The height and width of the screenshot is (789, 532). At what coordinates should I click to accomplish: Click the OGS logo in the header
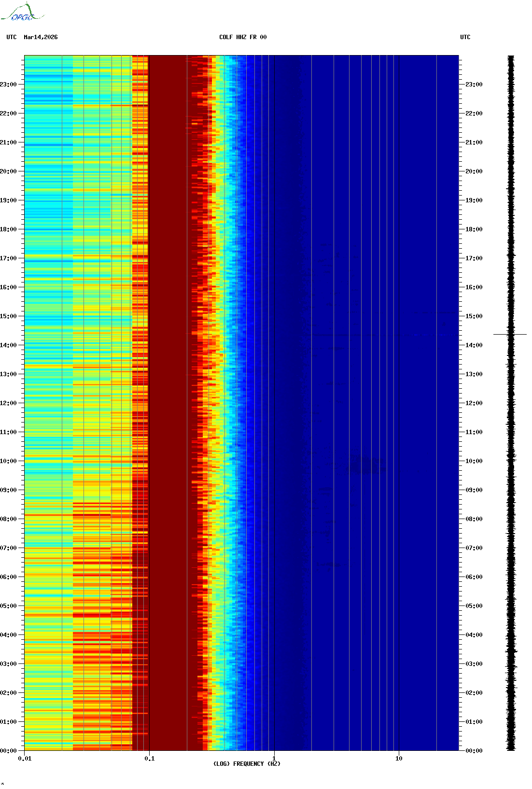click(22, 13)
